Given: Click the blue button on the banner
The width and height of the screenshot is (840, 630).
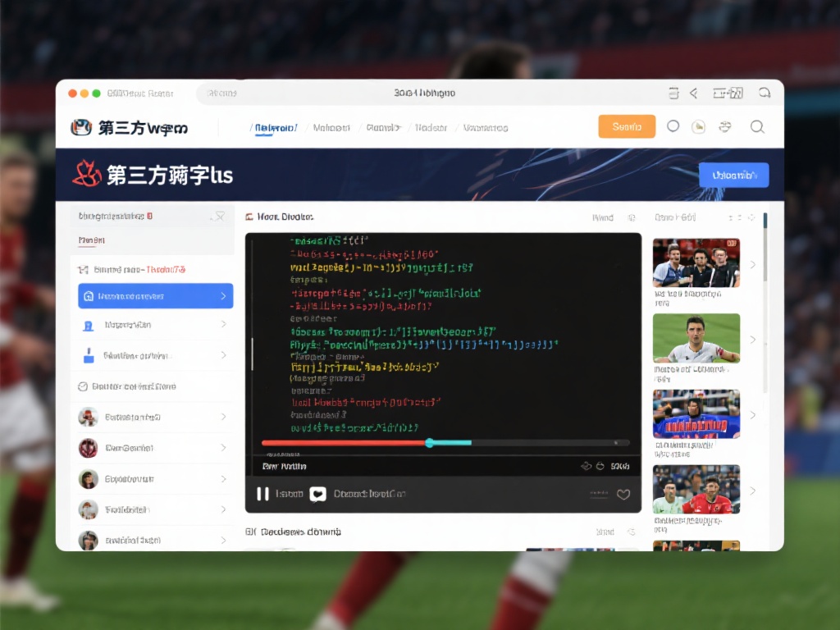Looking at the screenshot, I should point(733,175).
